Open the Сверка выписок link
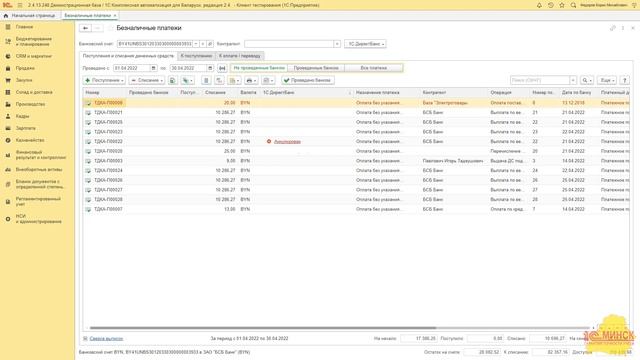 [x=106, y=338]
